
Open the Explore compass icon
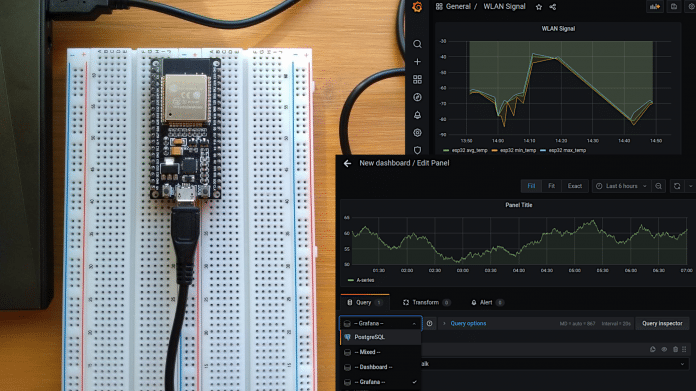417,97
